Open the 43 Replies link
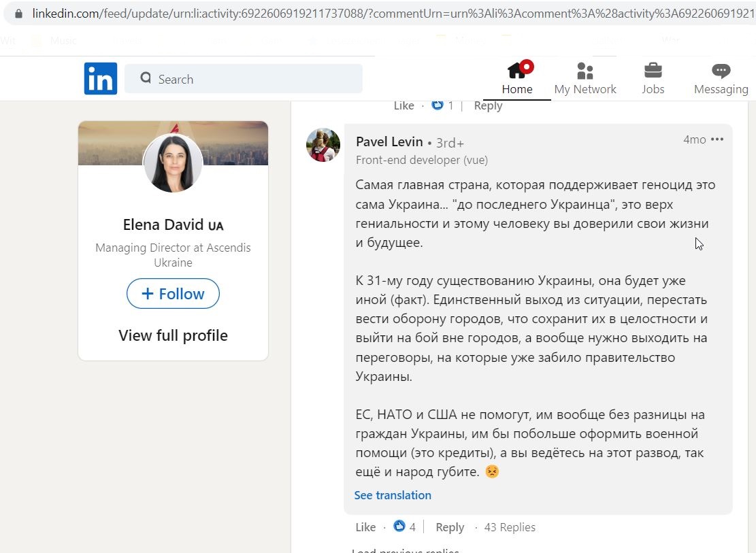 [x=510, y=527]
